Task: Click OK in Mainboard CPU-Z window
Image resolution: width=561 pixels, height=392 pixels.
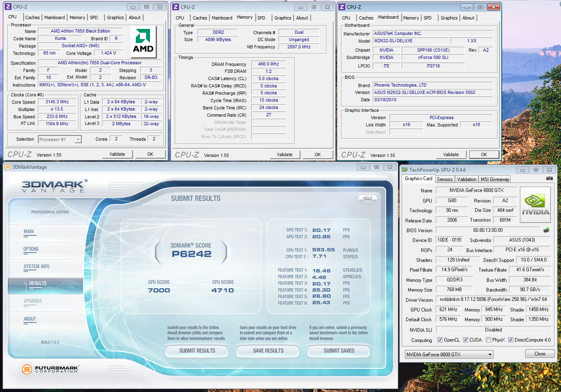Action: click(484, 155)
